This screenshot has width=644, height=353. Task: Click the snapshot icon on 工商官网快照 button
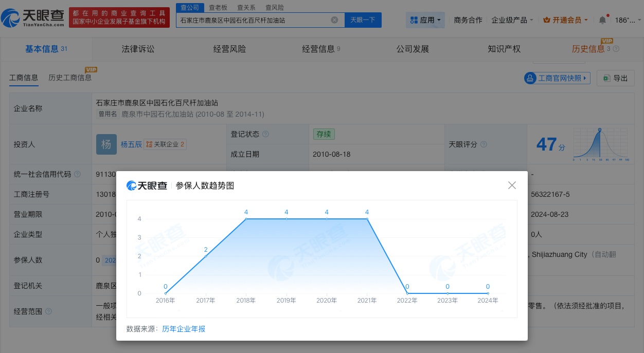[530, 78]
